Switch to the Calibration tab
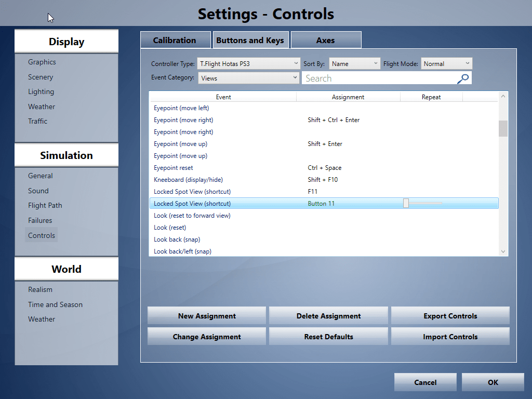 point(176,41)
